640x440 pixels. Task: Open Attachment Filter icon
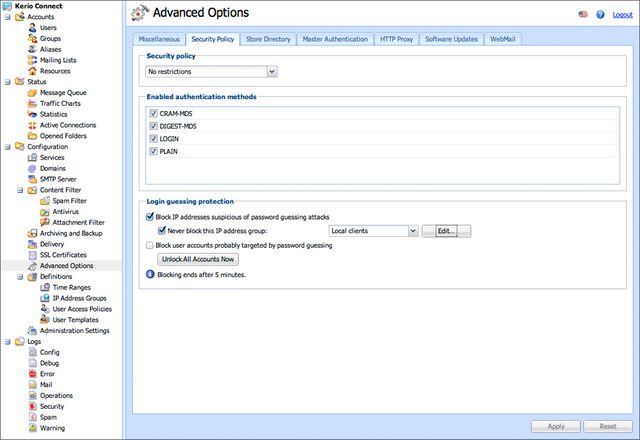(x=45, y=222)
